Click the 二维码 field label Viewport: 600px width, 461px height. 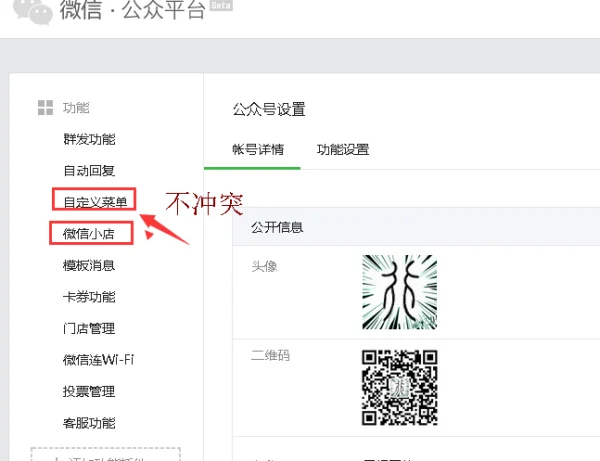pyautogui.click(x=270, y=355)
